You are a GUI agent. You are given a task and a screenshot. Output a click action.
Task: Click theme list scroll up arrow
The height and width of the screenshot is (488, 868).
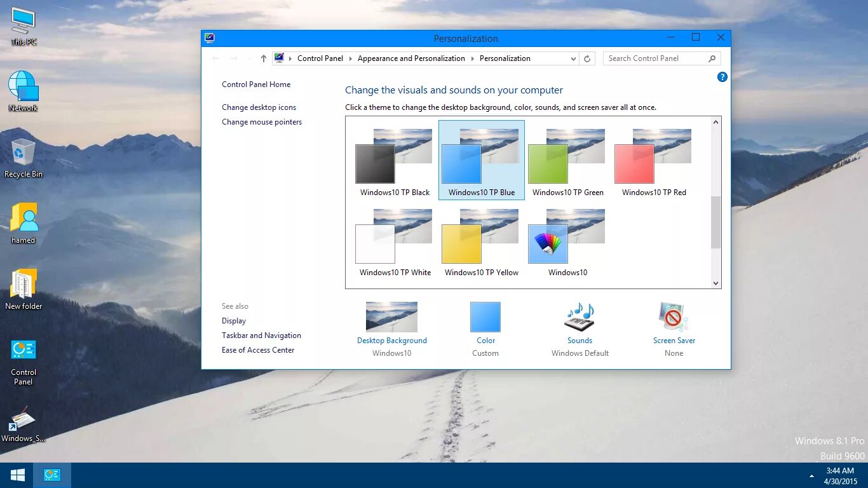[x=716, y=122]
